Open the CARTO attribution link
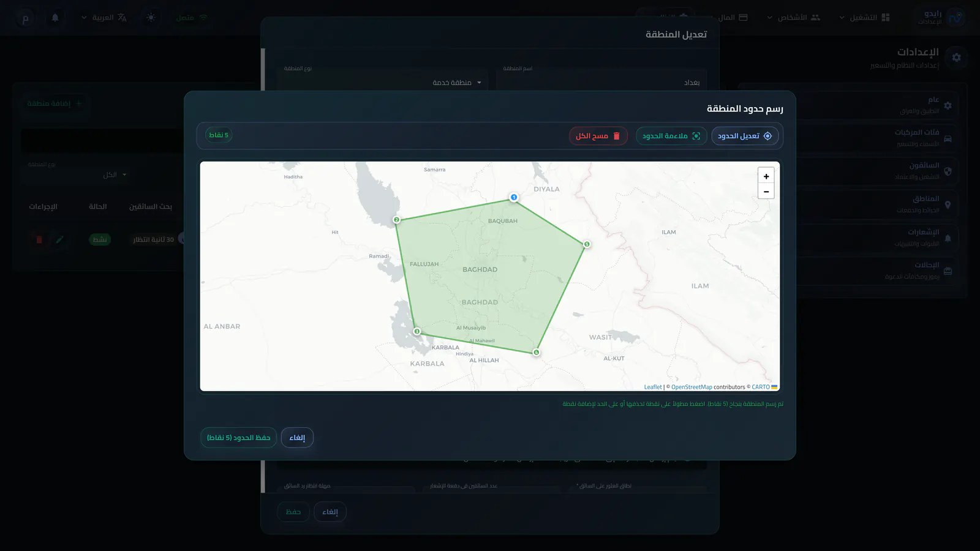 click(761, 387)
